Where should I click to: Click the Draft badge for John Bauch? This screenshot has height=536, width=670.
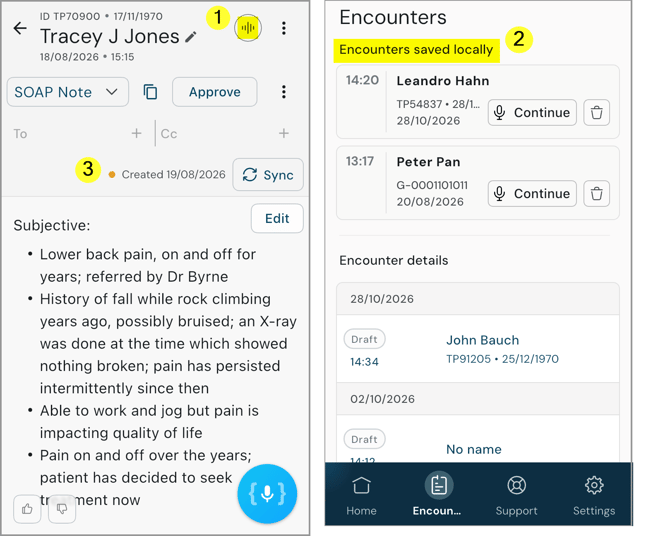coord(364,339)
